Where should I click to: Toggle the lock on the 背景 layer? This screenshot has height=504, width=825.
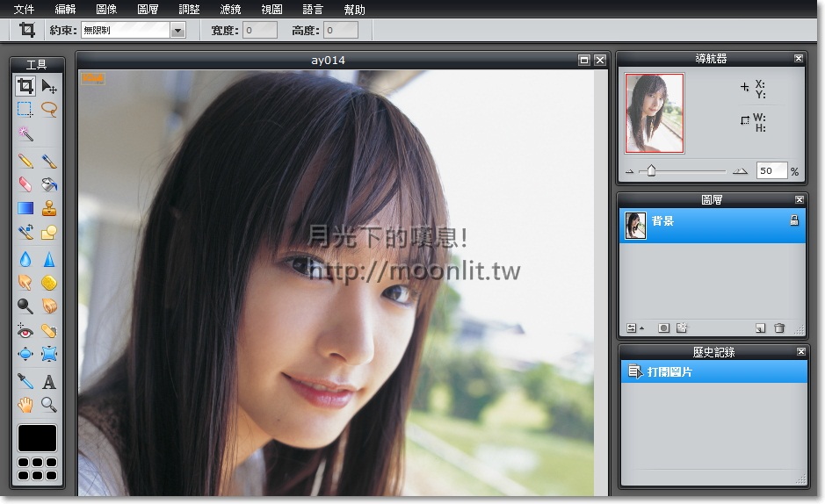pos(794,220)
